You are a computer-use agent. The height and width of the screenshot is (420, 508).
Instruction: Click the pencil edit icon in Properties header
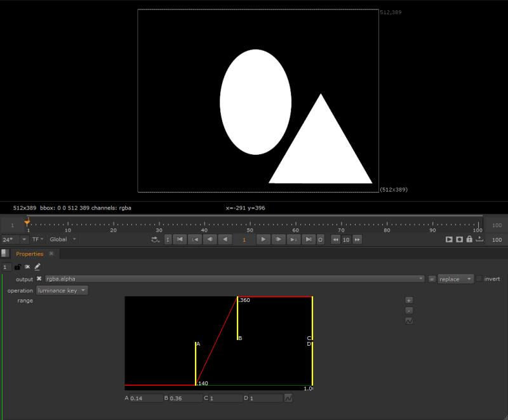[x=37, y=266]
